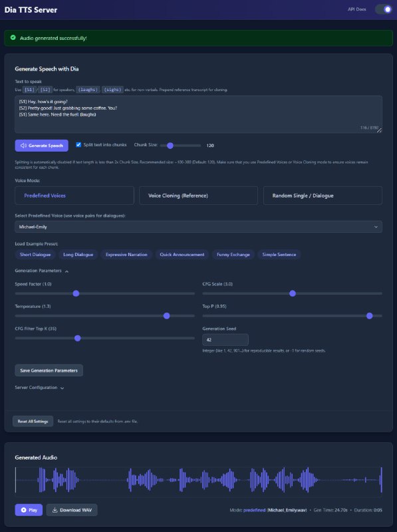Image resolution: width=397 pixels, height=532 pixels.
Task: Open the predefined voice dropdown
Action: point(198,226)
